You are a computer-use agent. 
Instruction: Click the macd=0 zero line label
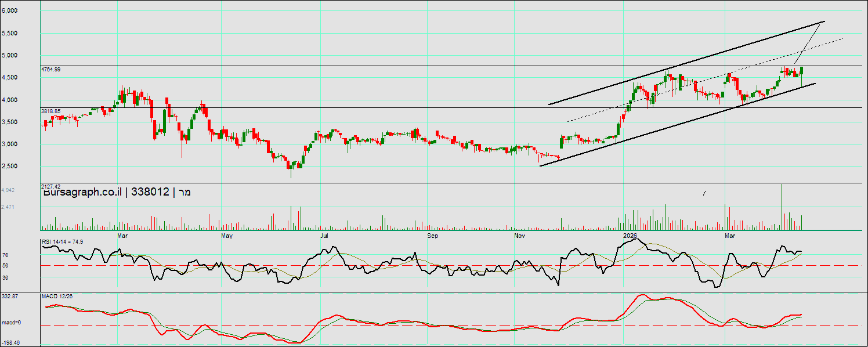(x=11, y=322)
